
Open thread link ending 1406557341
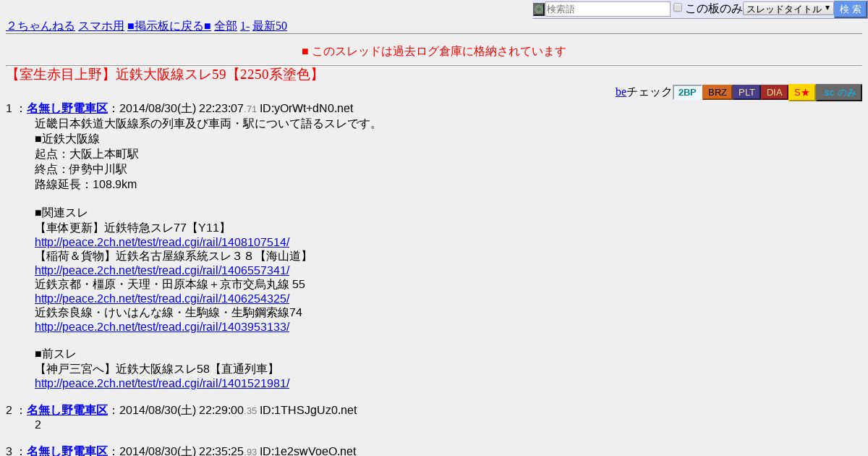click(162, 270)
